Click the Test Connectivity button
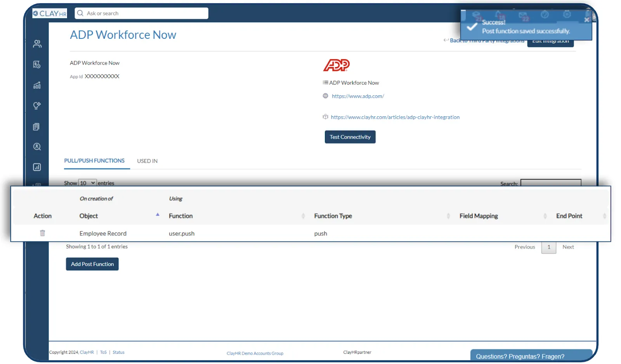The image size is (621, 364). tap(350, 137)
